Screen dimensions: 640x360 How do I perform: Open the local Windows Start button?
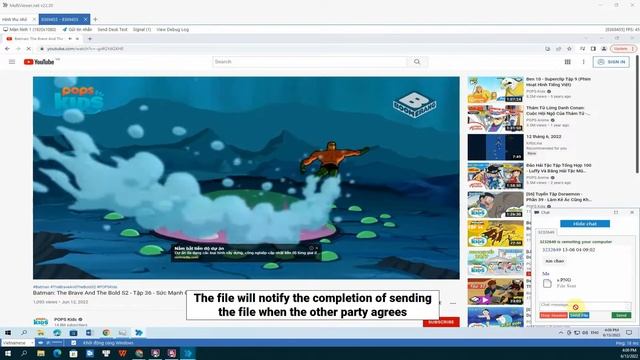(x=8, y=353)
